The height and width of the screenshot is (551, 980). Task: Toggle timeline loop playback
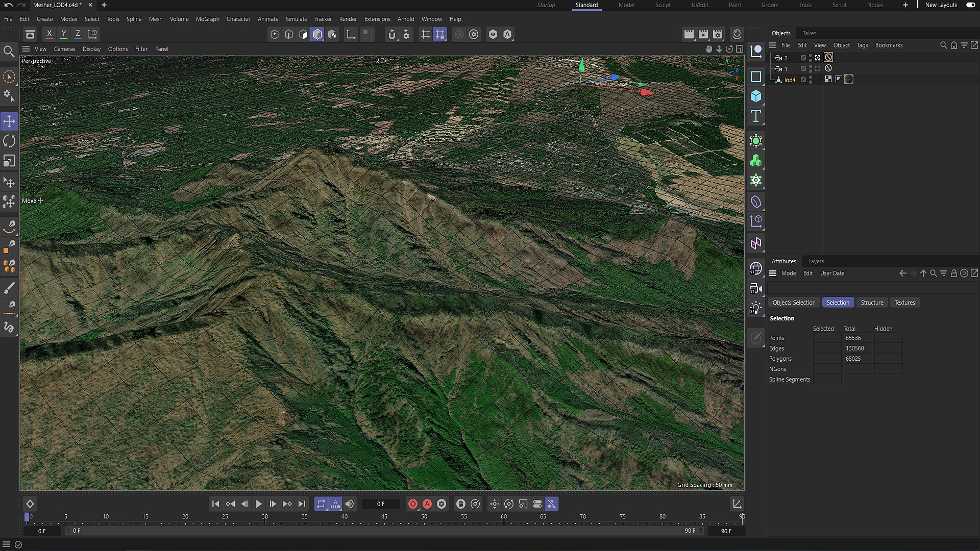pyautogui.click(x=321, y=504)
